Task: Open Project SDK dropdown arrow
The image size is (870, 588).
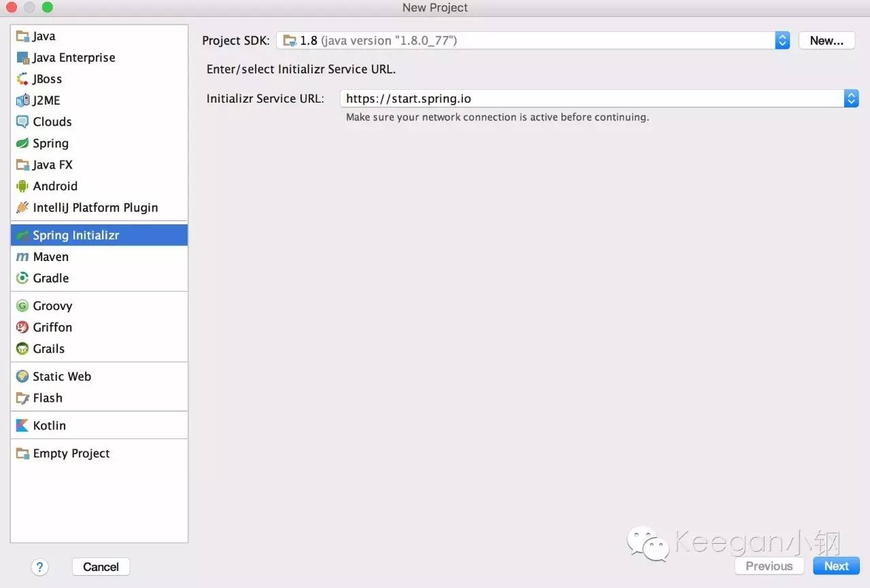Action: pos(782,41)
